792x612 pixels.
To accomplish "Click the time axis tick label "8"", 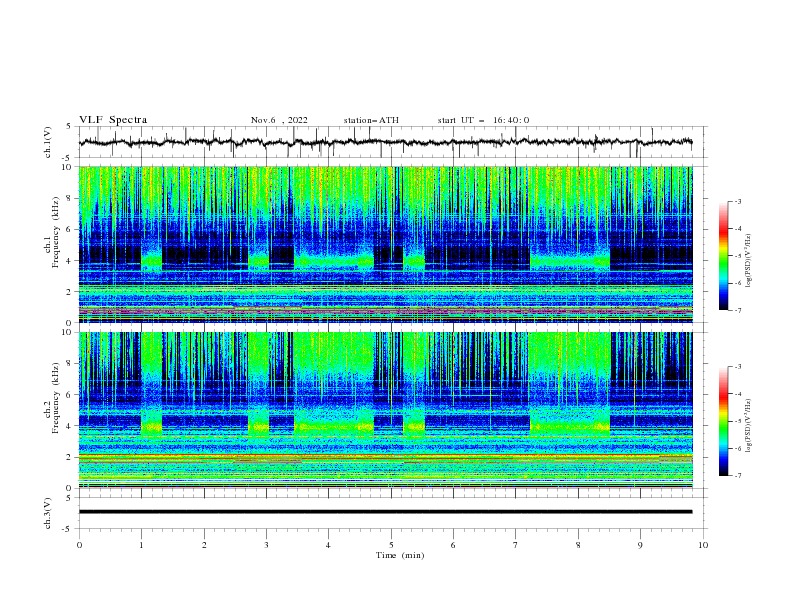I will 578,545.
